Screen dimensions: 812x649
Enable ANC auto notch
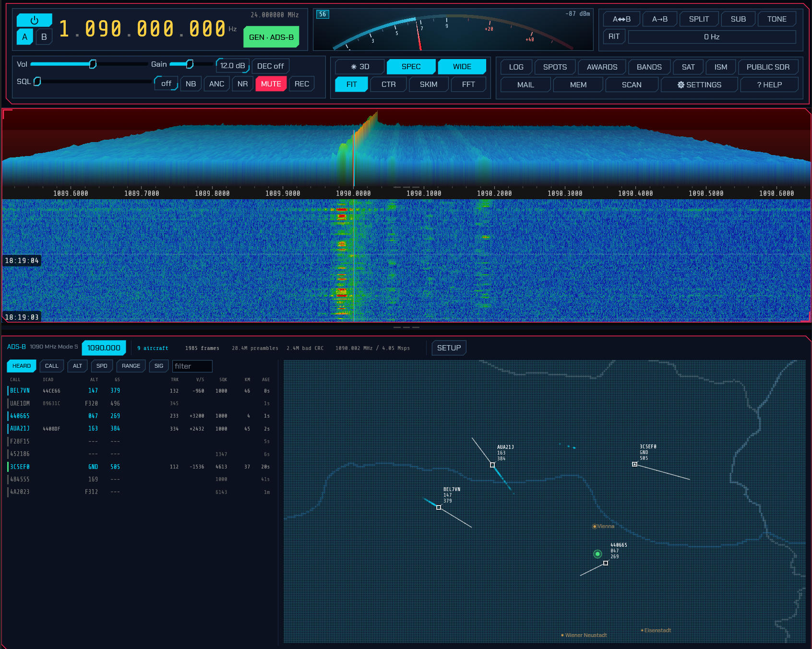point(217,84)
